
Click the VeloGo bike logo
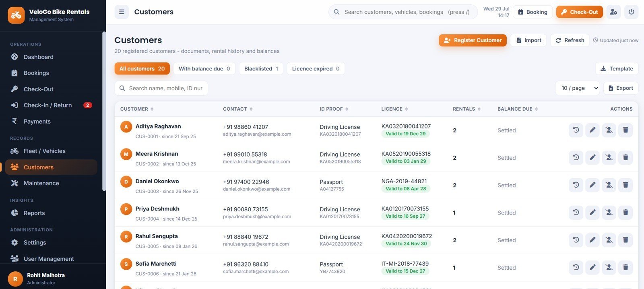tap(16, 15)
